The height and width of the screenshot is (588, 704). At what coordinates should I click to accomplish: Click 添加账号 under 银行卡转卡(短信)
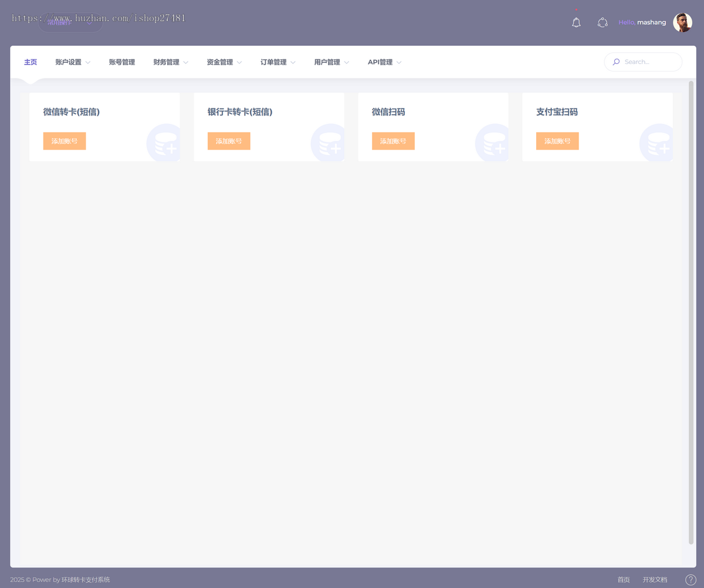[229, 141]
